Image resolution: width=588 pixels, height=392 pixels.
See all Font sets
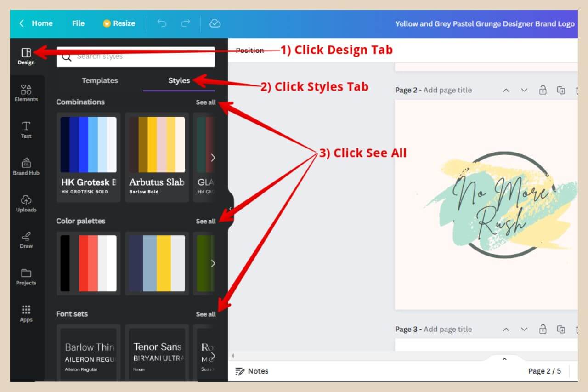click(205, 314)
